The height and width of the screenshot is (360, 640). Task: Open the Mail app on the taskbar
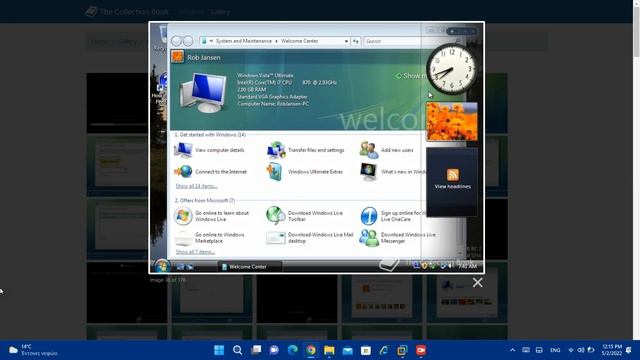pos(347,350)
